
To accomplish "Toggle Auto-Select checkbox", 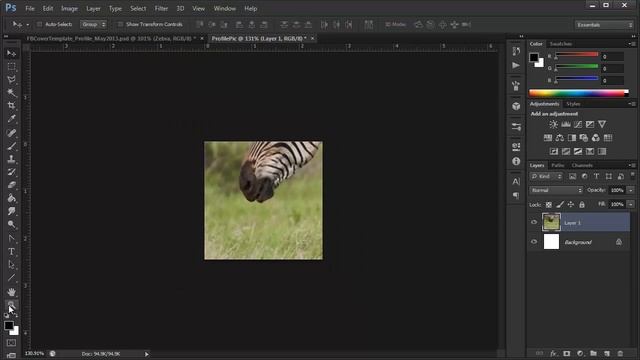I will coord(40,24).
